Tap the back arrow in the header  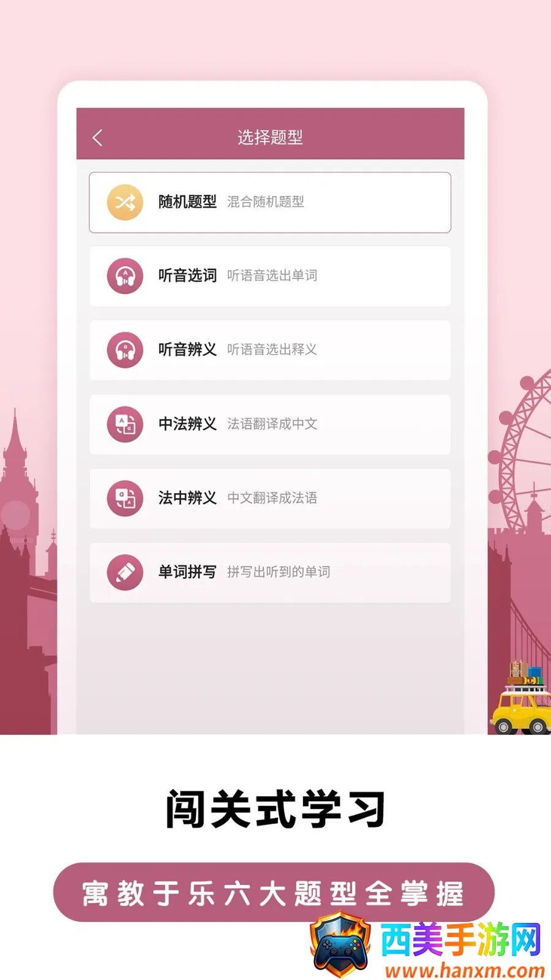pyautogui.click(x=97, y=137)
